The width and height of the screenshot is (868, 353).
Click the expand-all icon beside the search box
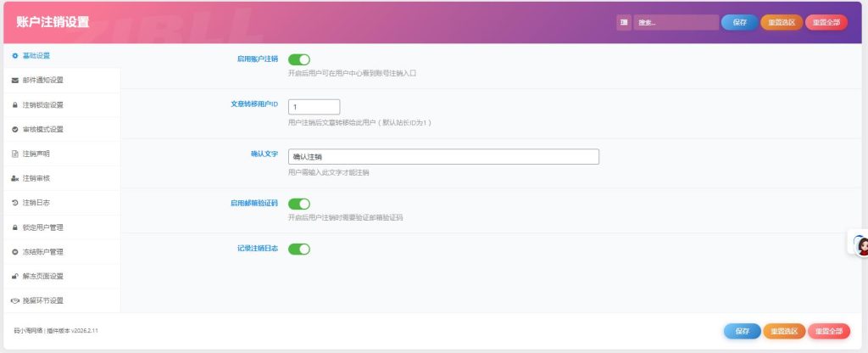pos(624,22)
